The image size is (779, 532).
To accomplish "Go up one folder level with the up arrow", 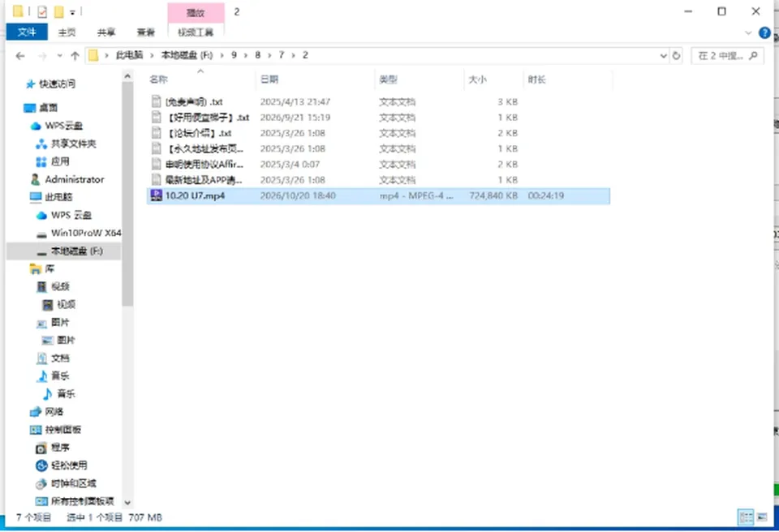I will 75,56.
